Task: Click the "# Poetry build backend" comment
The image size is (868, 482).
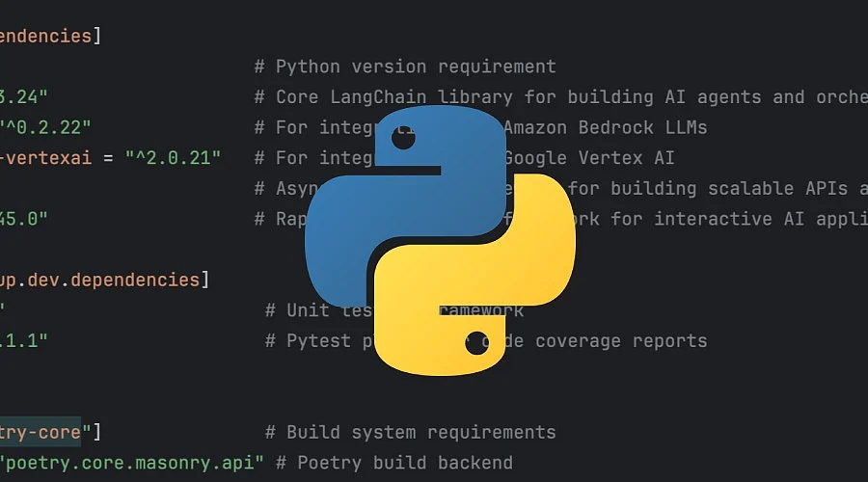Action: tap(394, 463)
